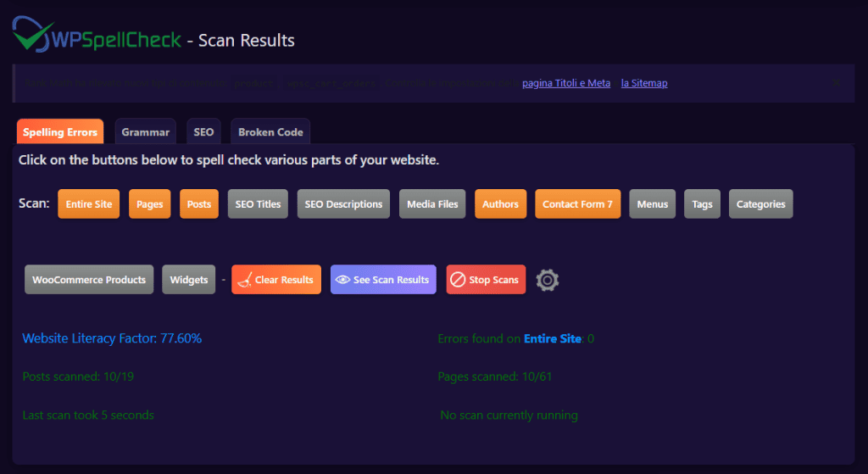
Task: Scan Posts for spelling errors
Action: pos(198,204)
